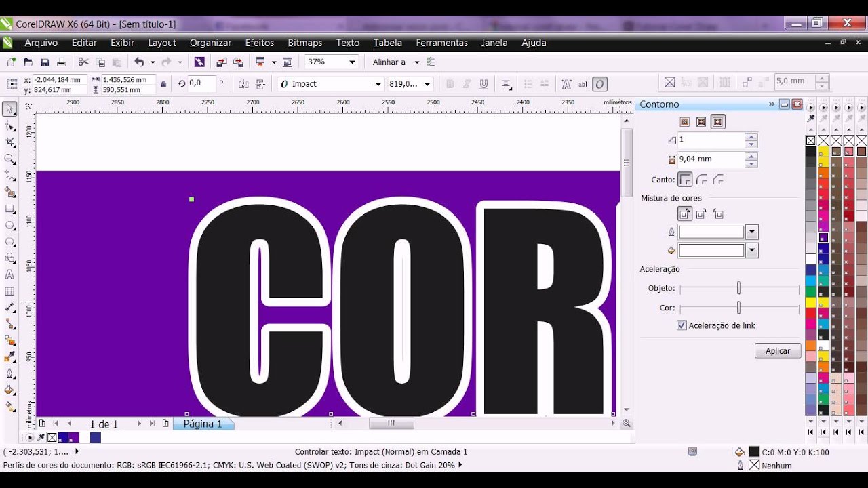Select the Pick tool in the toolbox
This screenshot has height=488, width=868.
coord(10,109)
